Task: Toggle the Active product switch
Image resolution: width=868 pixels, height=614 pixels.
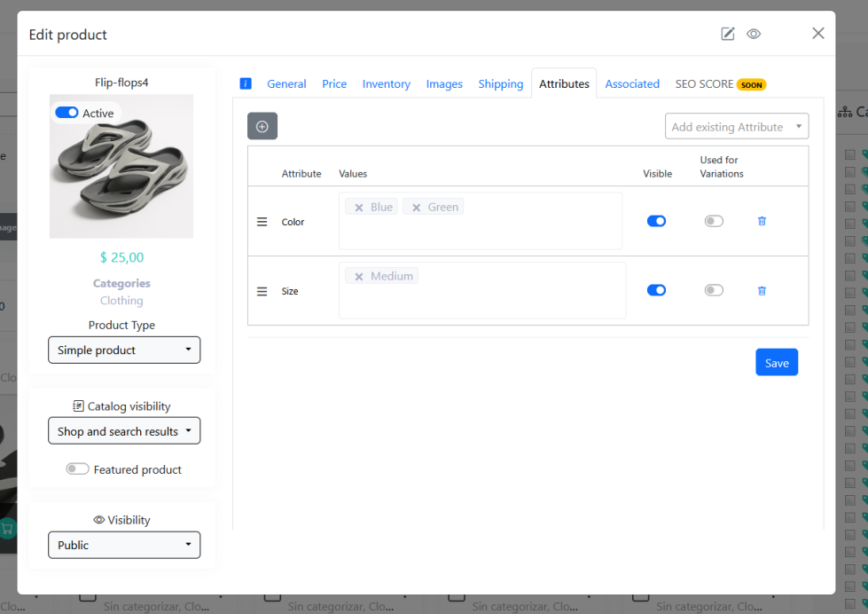Action: (66, 113)
